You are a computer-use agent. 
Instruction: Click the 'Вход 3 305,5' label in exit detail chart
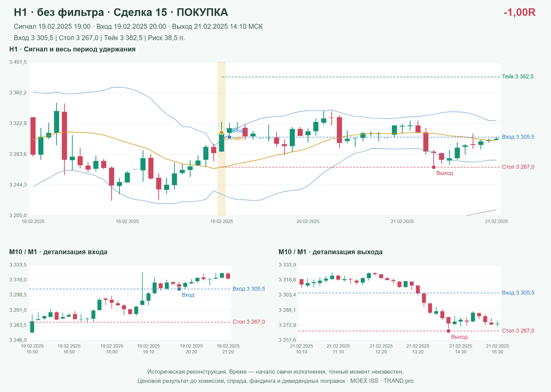click(x=518, y=293)
